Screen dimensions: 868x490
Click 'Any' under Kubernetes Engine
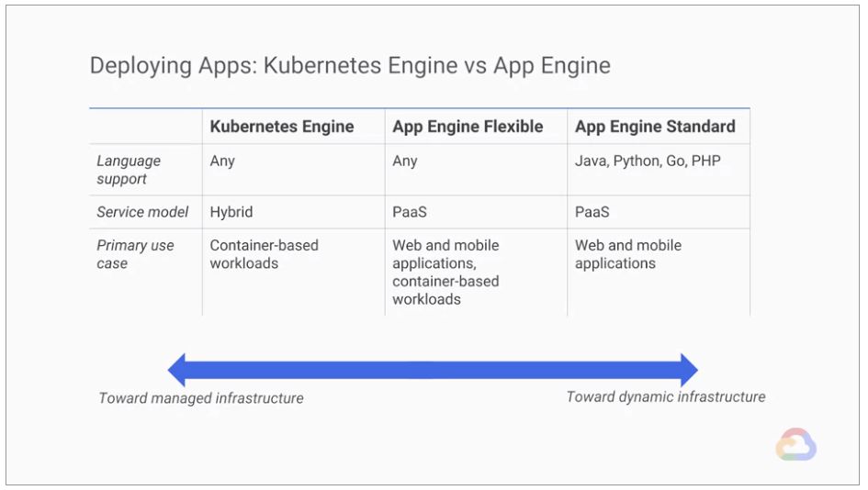tap(222, 161)
